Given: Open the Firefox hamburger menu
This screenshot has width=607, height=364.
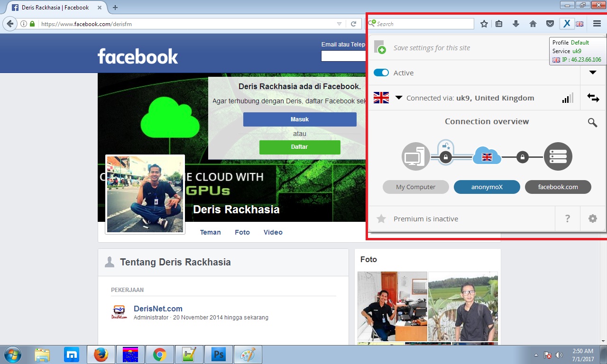Looking at the screenshot, I should point(597,24).
